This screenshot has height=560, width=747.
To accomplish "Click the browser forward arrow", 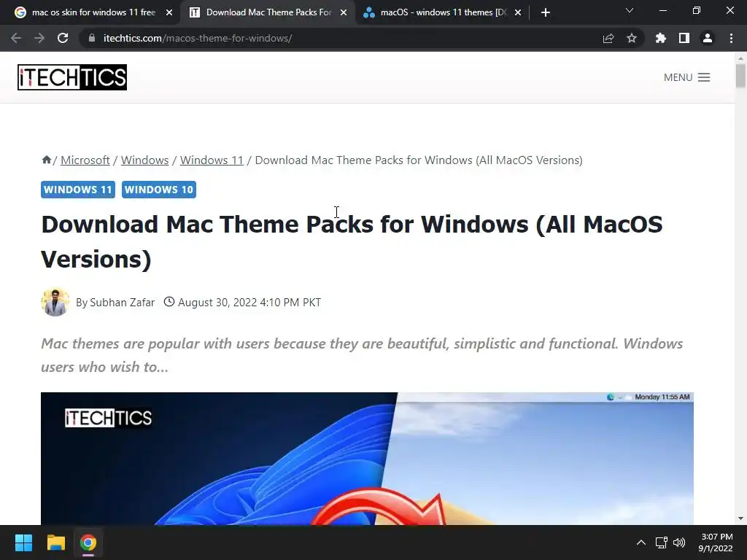I will point(39,38).
